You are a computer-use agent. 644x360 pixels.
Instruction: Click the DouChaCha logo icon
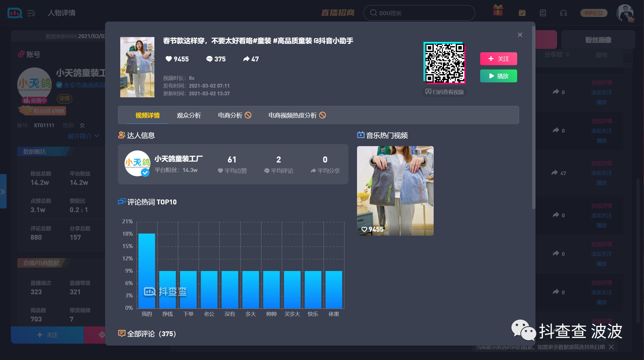15,13
